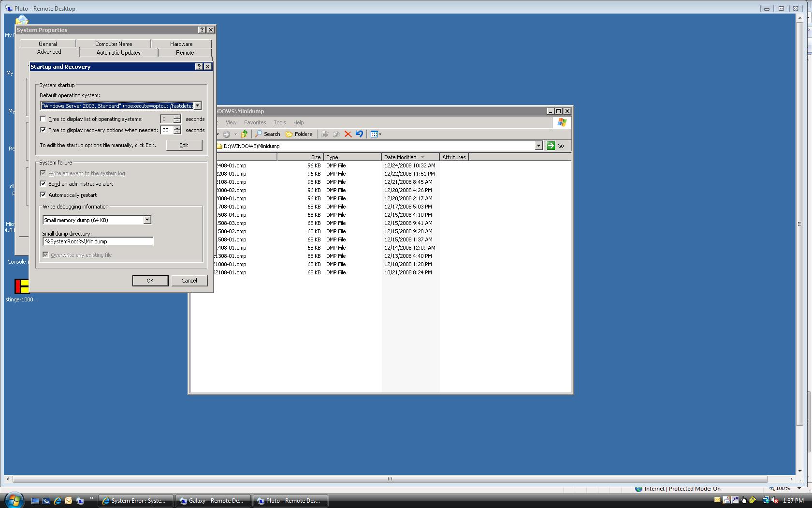Click the Up folder icon in Explorer toolbar
This screenshot has width=812, height=508.
245,134
